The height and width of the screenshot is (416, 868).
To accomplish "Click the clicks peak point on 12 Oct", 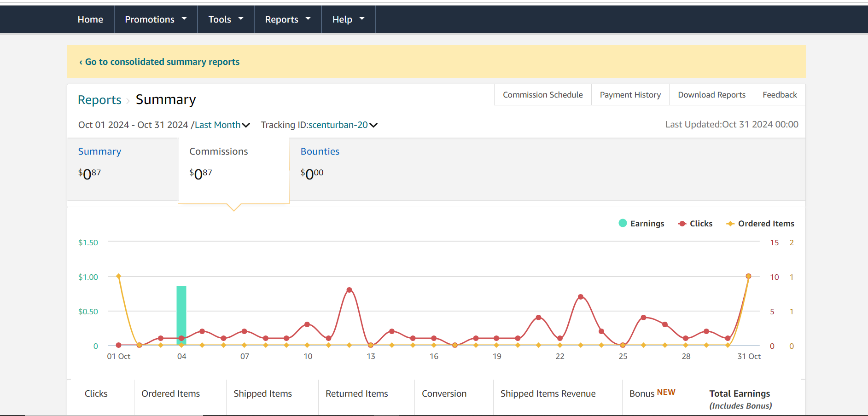I will tap(350, 290).
